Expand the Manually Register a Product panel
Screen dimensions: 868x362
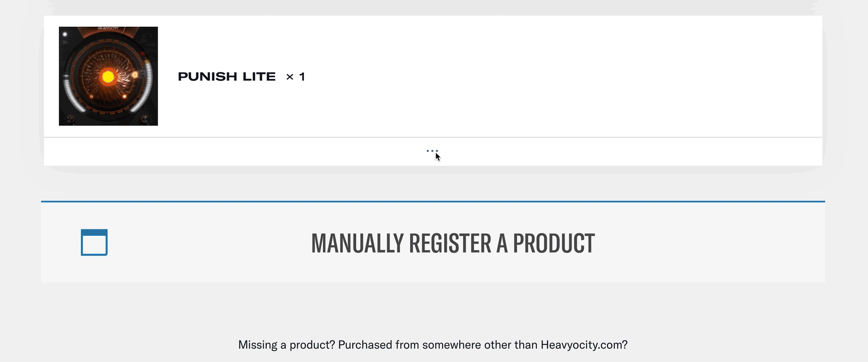pos(433,243)
